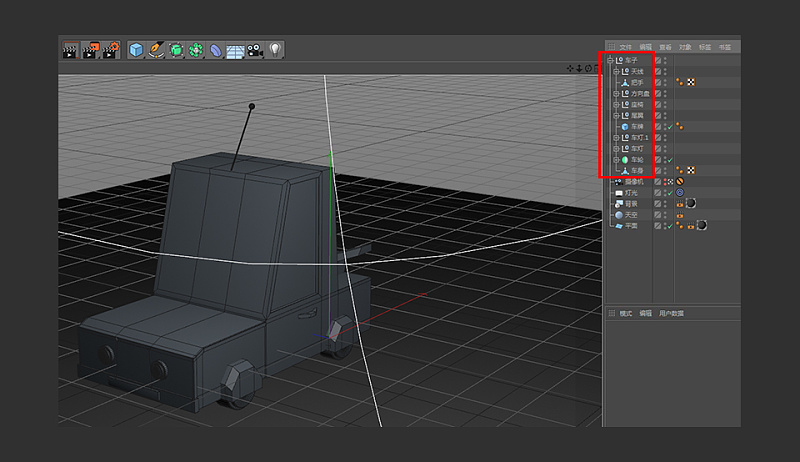This screenshot has height=462, width=800.
Task: Toggle visibility dots for 天空 object
Action: point(665,215)
